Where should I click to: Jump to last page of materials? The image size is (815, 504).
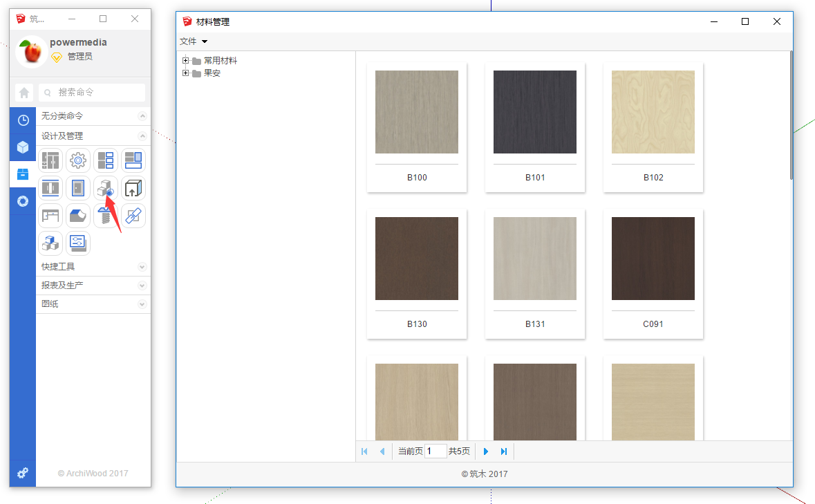pyautogui.click(x=504, y=451)
